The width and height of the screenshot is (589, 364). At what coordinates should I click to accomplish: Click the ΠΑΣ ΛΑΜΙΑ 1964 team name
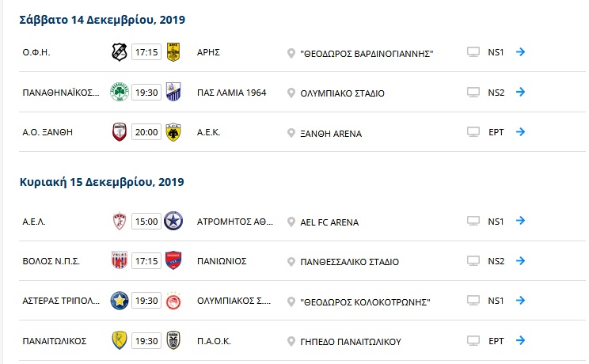tap(231, 93)
